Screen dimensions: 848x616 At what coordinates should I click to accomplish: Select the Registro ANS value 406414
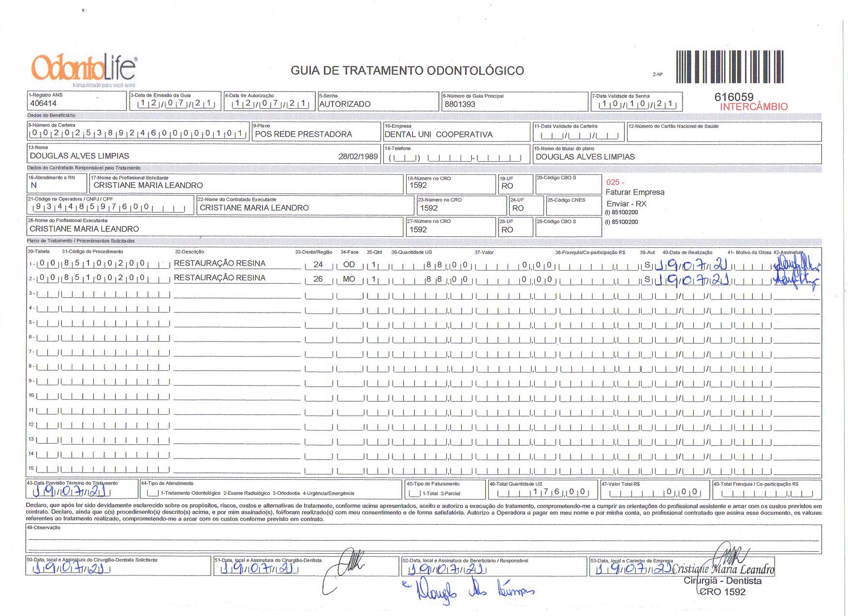(x=43, y=103)
